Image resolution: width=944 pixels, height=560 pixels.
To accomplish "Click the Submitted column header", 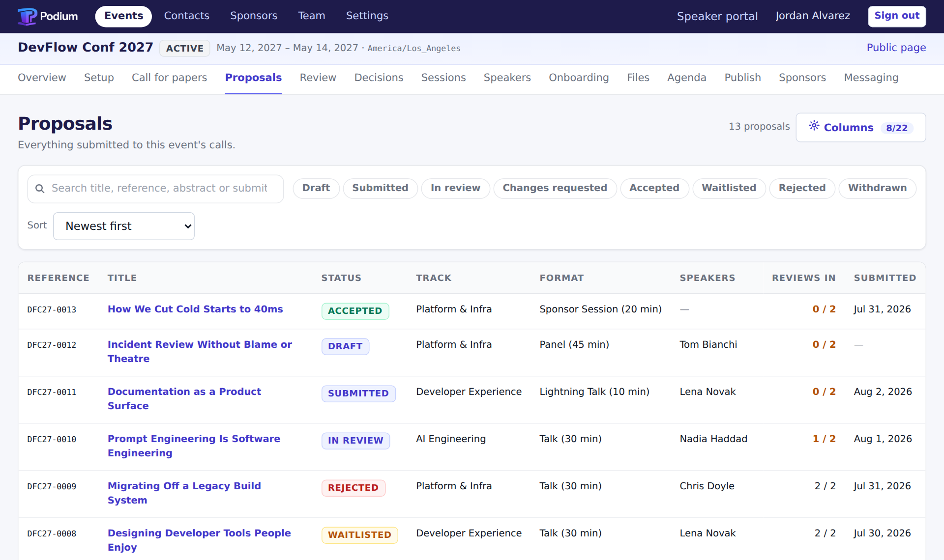I will tap(885, 278).
